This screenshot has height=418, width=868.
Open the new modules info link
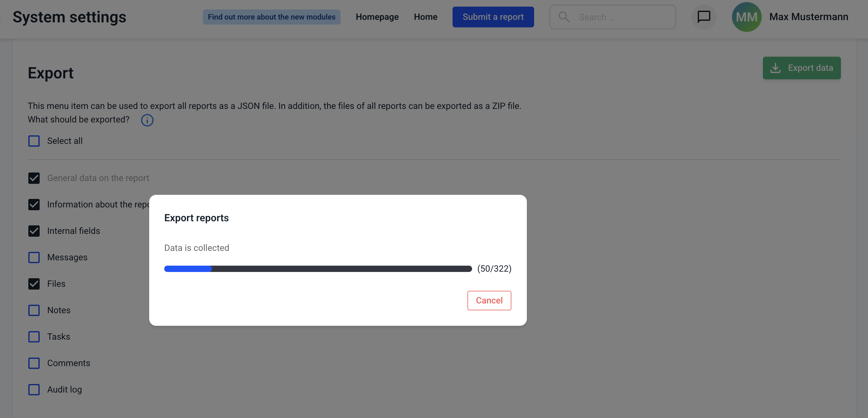click(271, 17)
